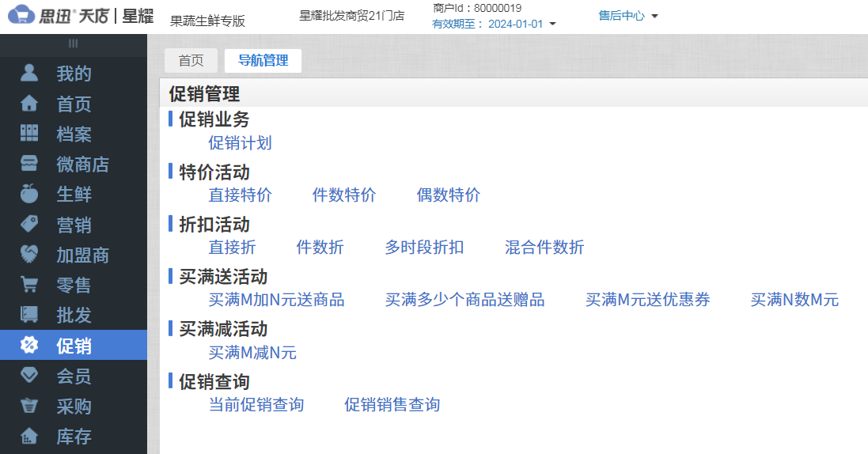This screenshot has height=454, width=868.
Task: Click the 首页 house icon in sidebar
Action: 29,104
